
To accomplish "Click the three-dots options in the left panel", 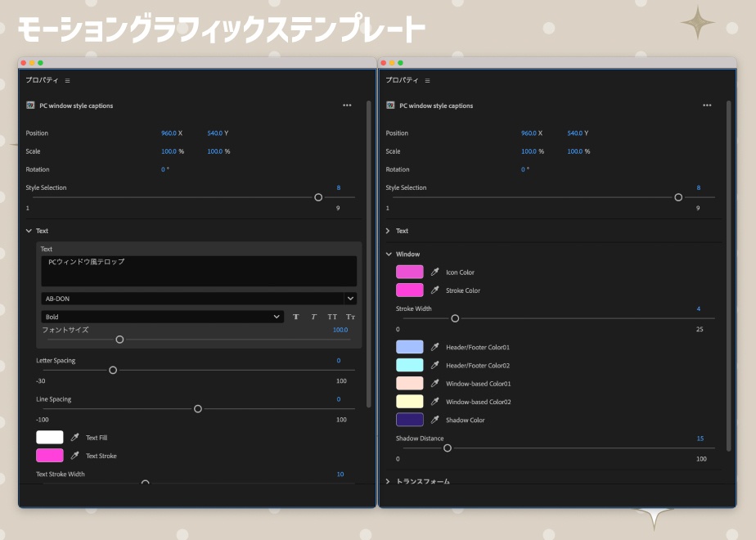I will pyautogui.click(x=347, y=105).
